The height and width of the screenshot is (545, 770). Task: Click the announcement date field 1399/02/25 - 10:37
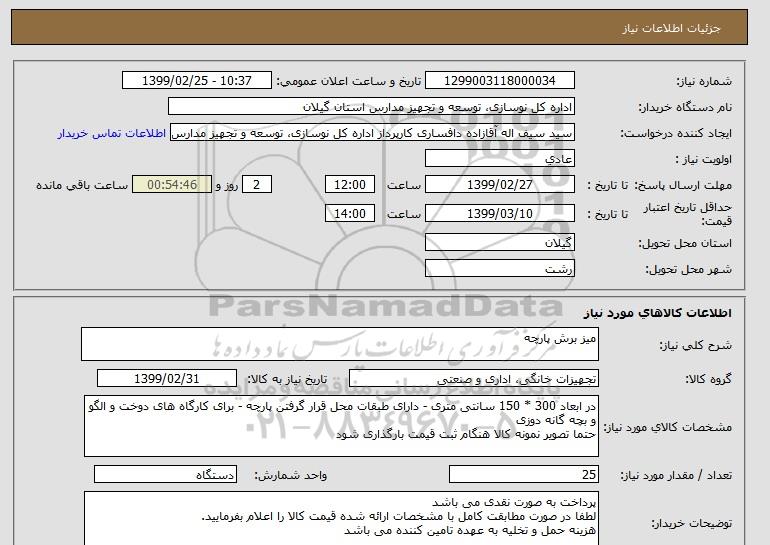pyautogui.click(x=196, y=81)
